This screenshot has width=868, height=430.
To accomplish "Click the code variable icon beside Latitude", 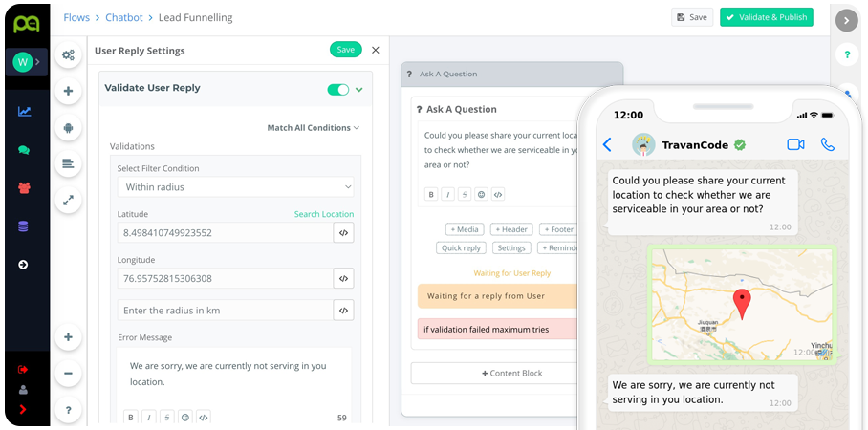I will point(343,232).
